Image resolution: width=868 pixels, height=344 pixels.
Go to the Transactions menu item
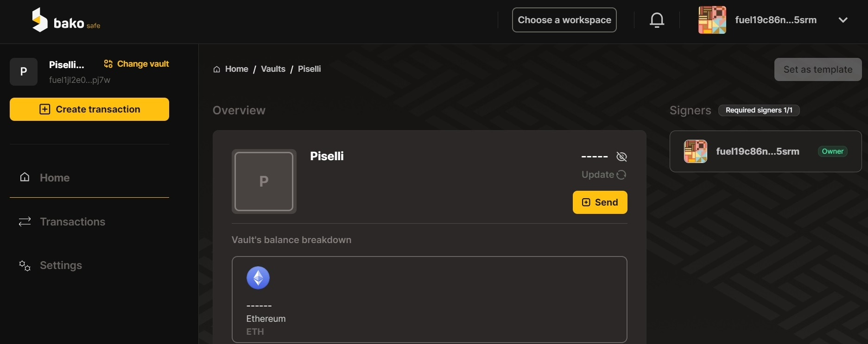72,222
